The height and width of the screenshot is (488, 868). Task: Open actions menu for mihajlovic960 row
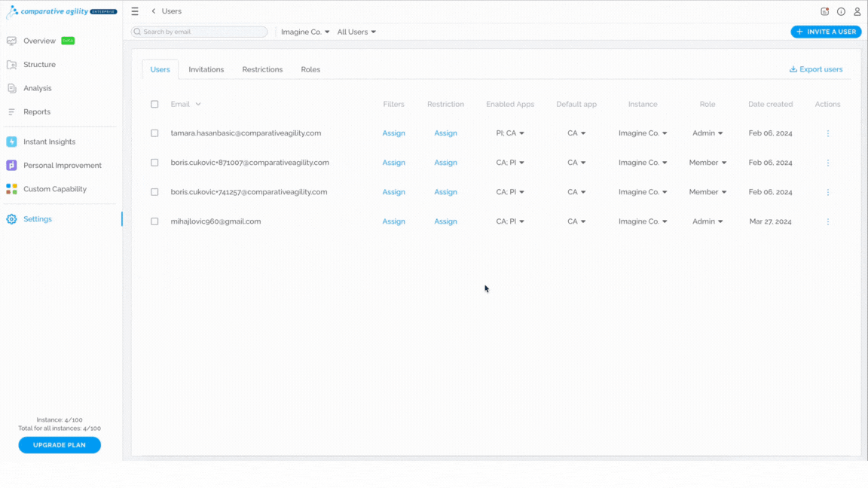828,221
